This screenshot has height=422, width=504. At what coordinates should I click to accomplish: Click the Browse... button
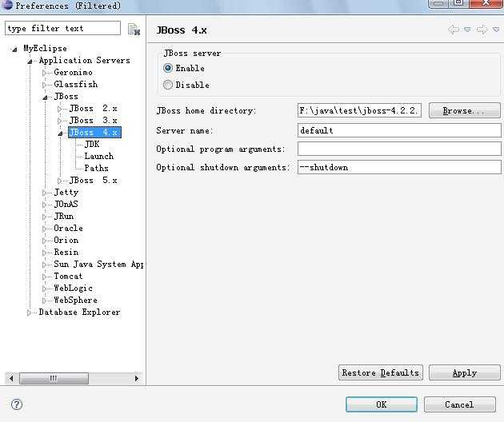tap(465, 111)
